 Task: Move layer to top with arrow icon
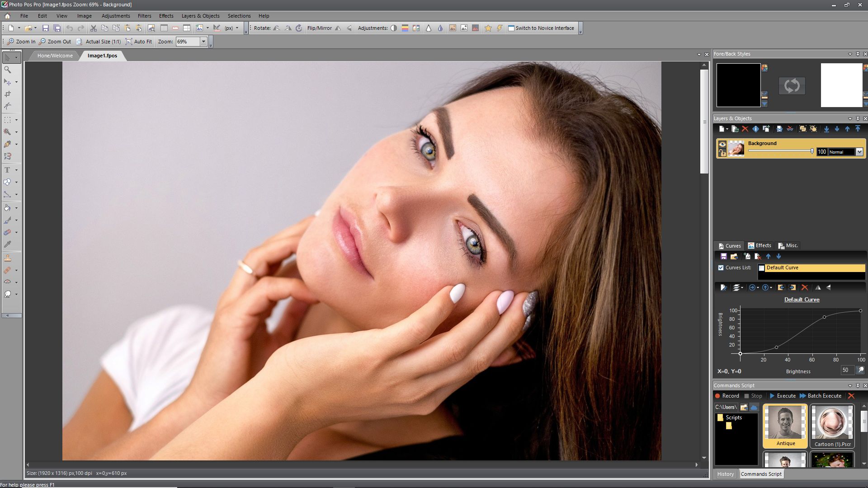(x=858, y=129)
